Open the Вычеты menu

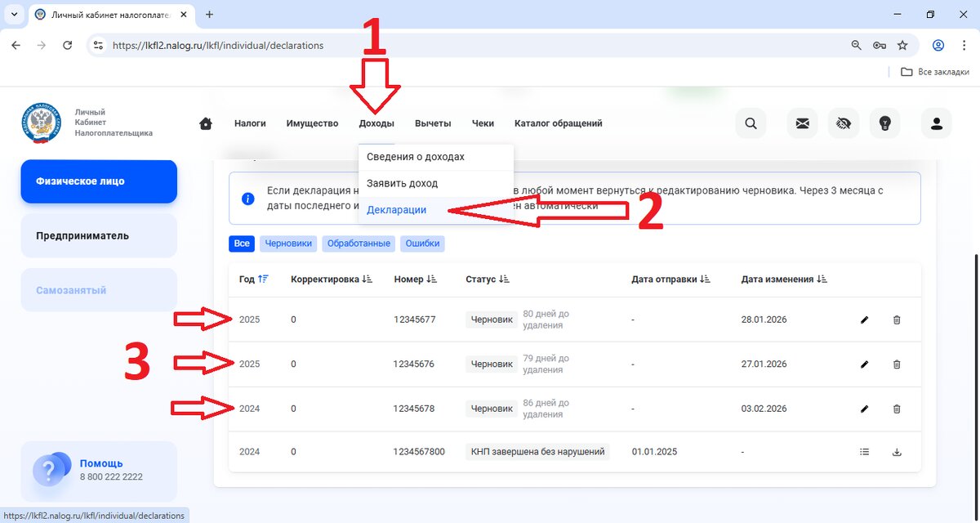pos(433,123)
